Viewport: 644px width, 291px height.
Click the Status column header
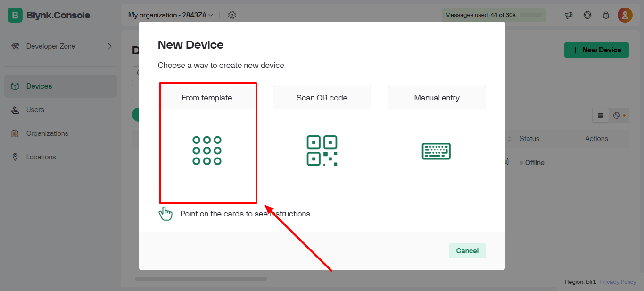point(529,139)
